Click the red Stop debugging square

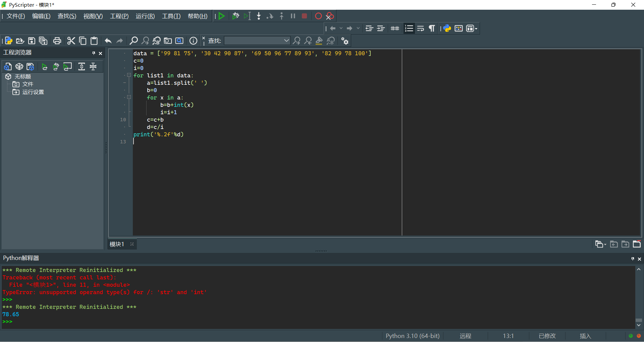[304, 16]
